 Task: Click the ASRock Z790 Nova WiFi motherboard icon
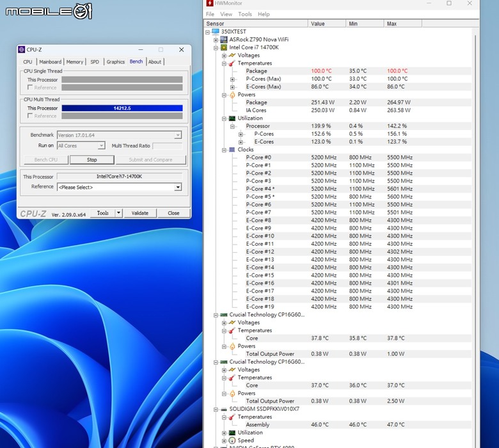tap(224, 40)
